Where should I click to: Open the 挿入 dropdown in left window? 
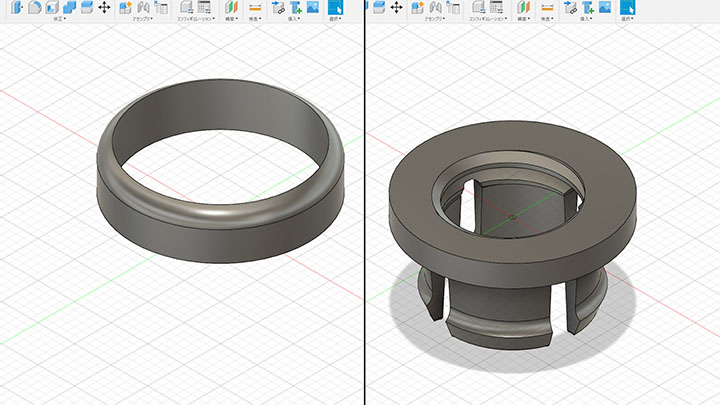coord(294,19)
